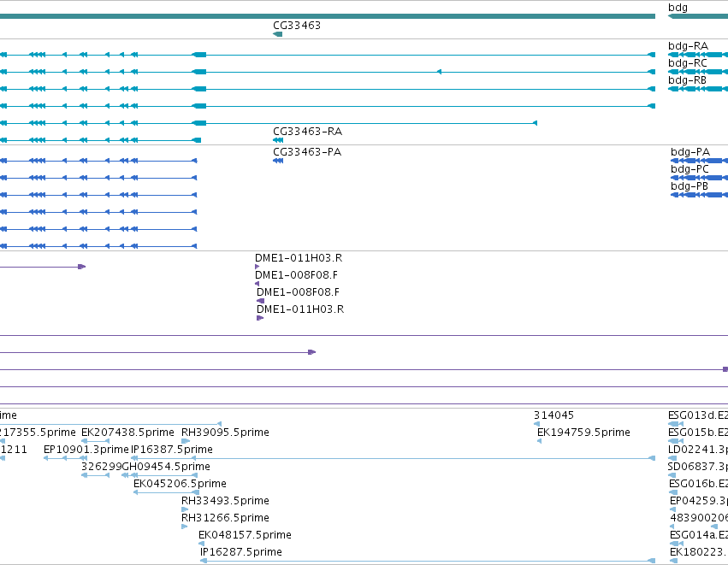This screenshot has height=565, width=728.
Task: Select RH31266.5prime EST label
Action: [x=225, y=518]
